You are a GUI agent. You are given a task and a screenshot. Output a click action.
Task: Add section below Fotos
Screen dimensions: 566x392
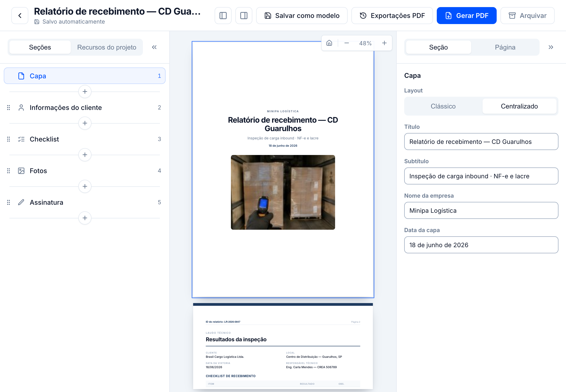click(x=85, y=186)
